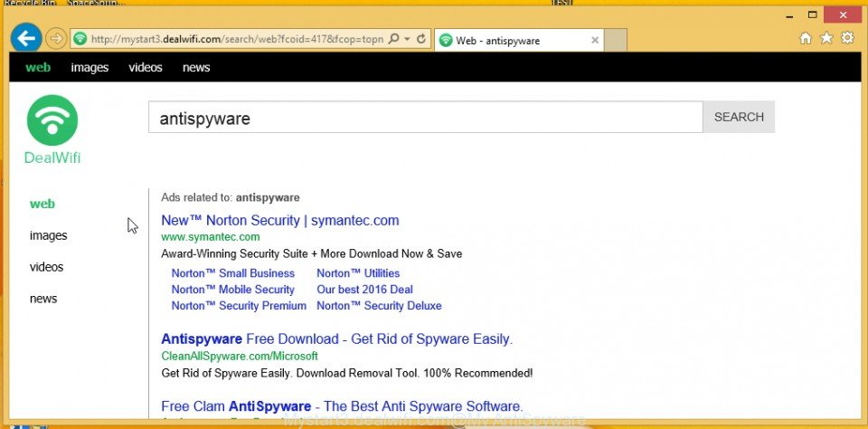Open the Norton Utilities sublink

[x=358, y=273]
